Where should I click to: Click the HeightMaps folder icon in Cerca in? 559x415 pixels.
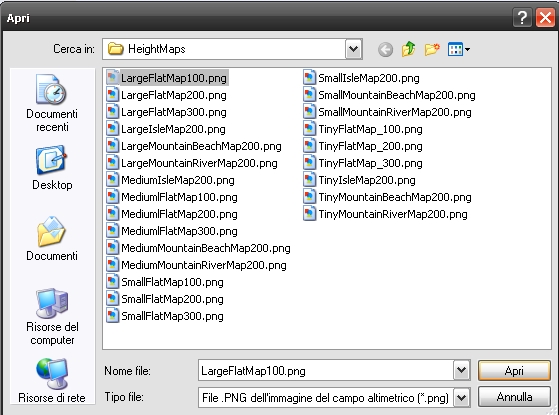pos(116,49)
